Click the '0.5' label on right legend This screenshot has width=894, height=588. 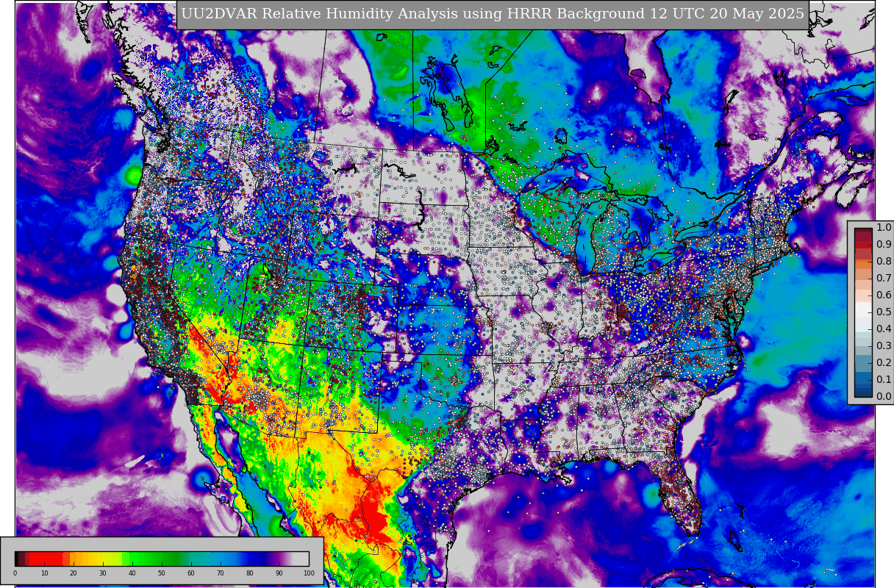pyautogui.click(x=883, y=312)
